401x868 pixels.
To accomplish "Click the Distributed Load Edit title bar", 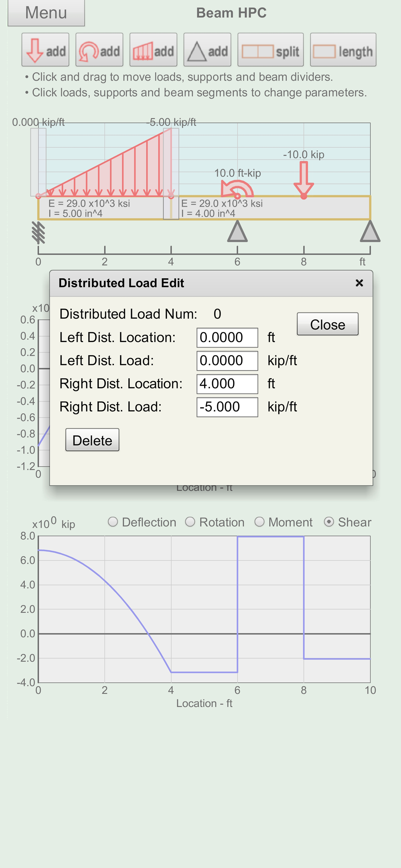I will 211,283.
